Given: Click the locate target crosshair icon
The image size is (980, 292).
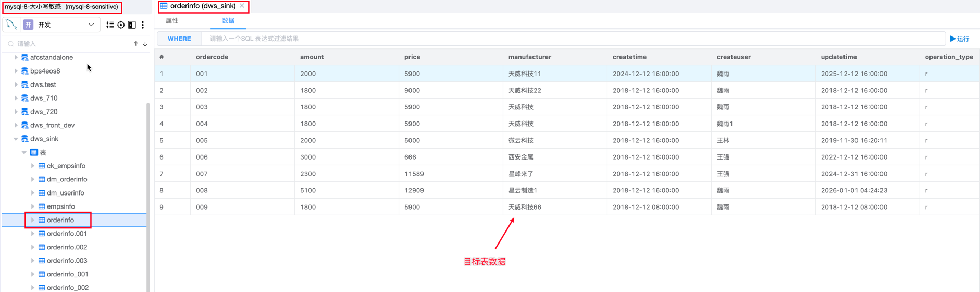Looking at the screenshot, I should coord(121,25).
